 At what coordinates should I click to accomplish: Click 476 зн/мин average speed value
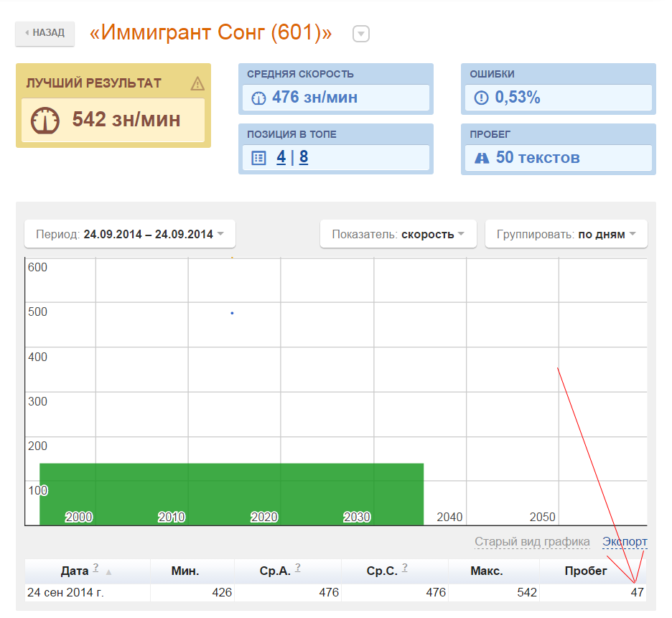coord(314,98)
